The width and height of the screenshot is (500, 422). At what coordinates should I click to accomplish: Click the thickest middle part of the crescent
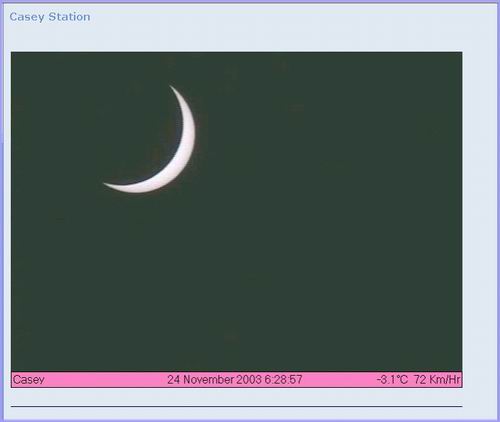tap(188, 140)
